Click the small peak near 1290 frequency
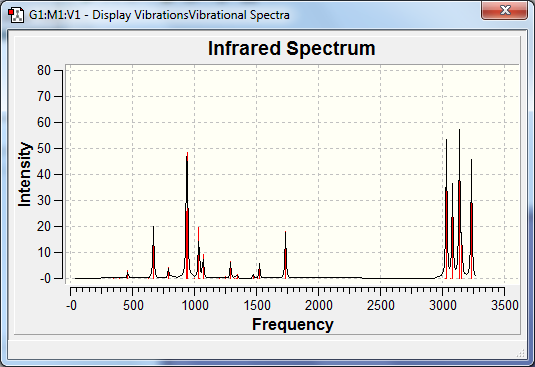This screenshot has width=535, height=367. 231,270
